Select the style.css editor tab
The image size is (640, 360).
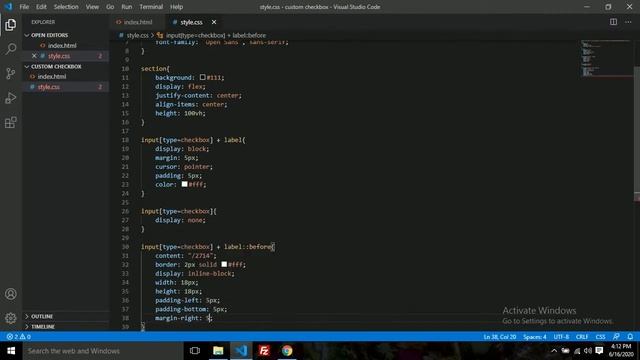tap(191, 22)
